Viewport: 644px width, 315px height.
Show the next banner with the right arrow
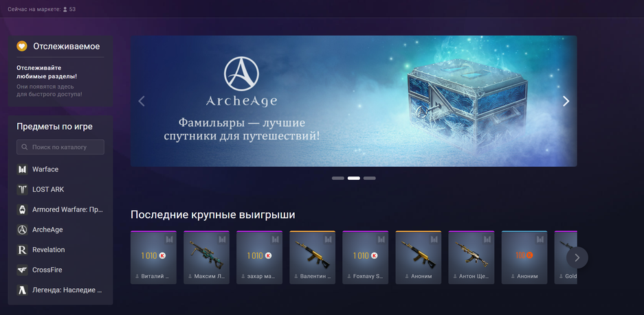pos(566,101)
